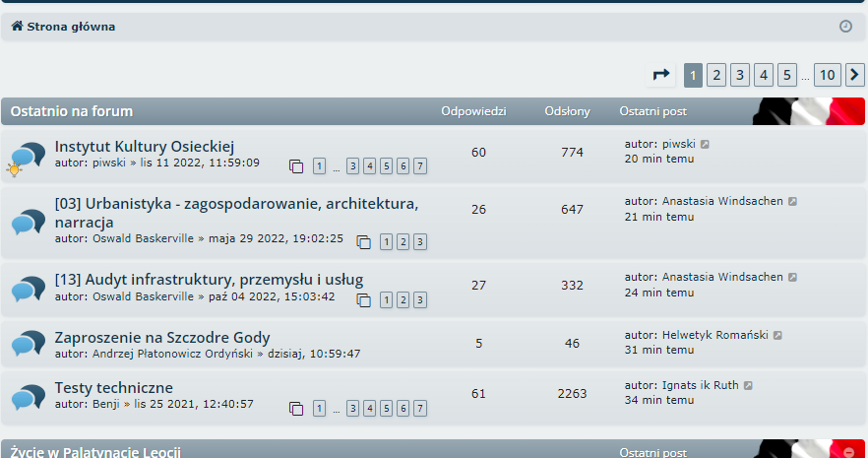
Task: Open latest post icon next to piwski
Action: (705, 144)
